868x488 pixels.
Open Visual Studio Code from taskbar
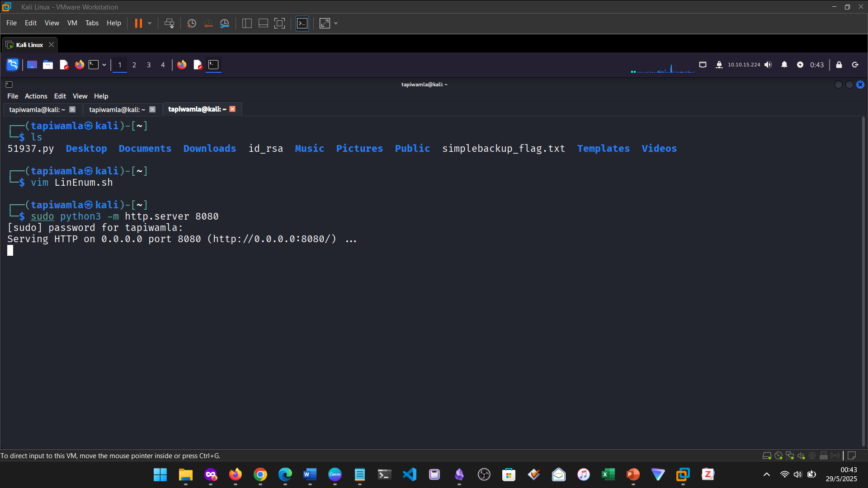coord(409,474)
